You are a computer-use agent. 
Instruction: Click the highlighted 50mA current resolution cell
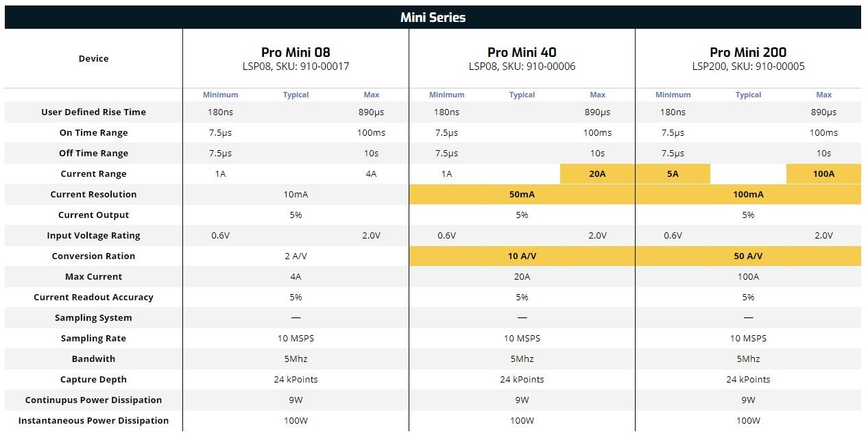pyautogui.click(x=522, y=194)
